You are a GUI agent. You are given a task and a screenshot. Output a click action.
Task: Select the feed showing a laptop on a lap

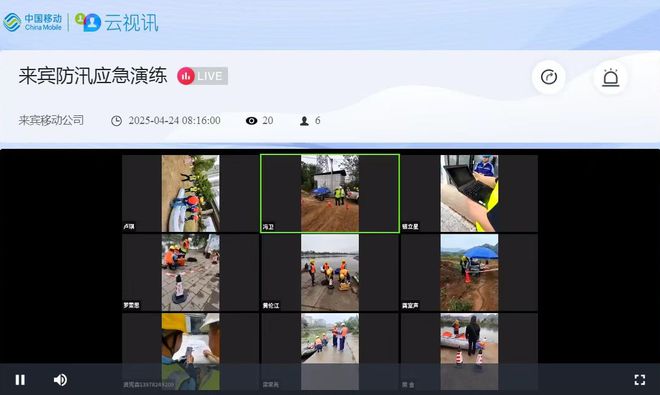click(x=469, y=193)
